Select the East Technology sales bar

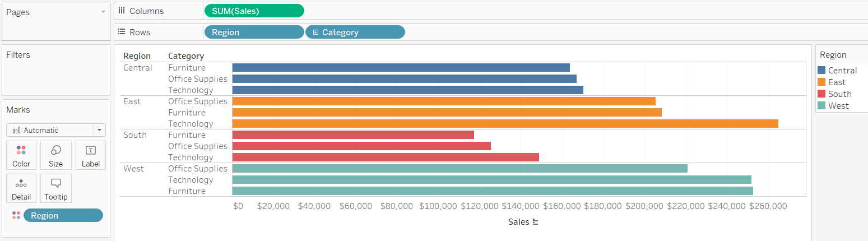pyautogui.click(x=504, y=124)
